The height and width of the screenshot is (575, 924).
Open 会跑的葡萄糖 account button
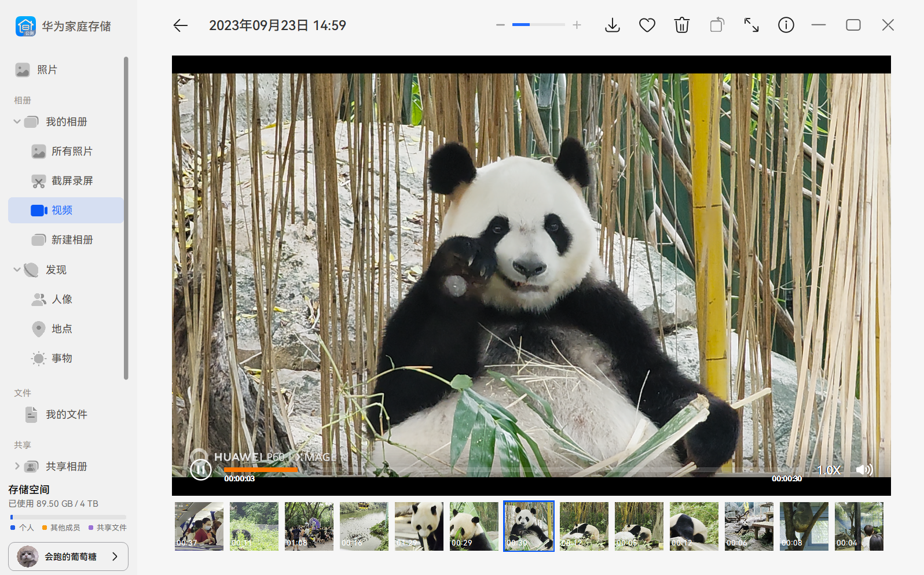coord(68,556)
